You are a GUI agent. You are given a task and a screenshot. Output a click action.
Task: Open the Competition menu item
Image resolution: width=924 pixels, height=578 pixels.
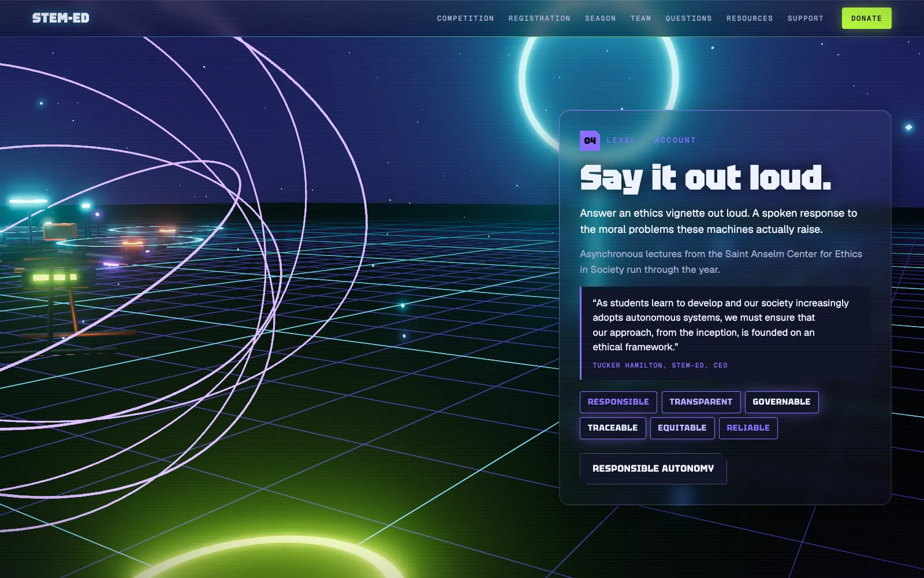(x=465, y=18)
